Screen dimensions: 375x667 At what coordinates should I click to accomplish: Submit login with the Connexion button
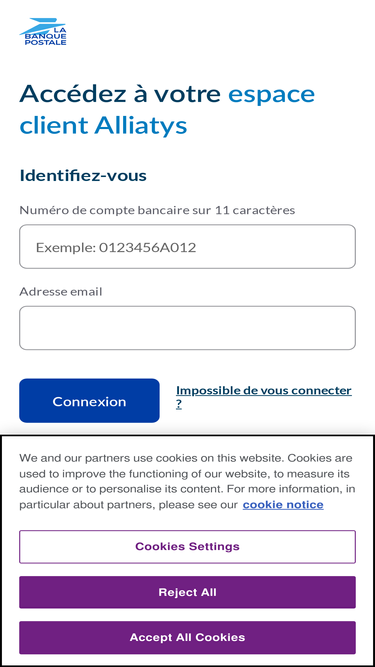pos(89,401)
